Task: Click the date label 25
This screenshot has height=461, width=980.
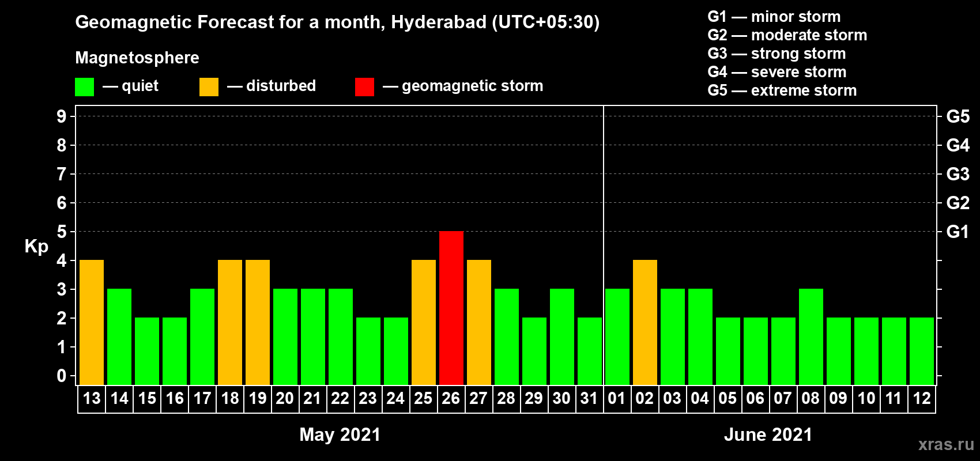Action: click(x=423, y=398)
